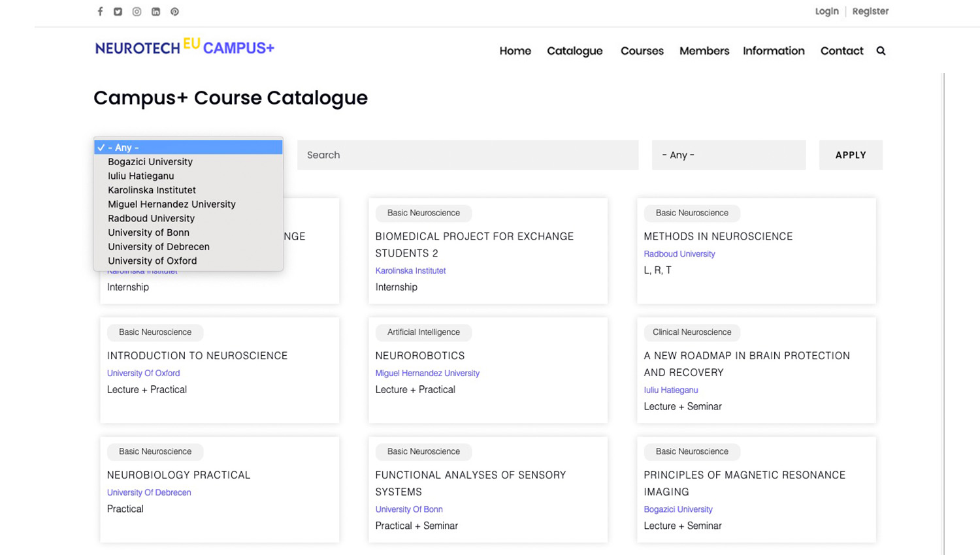Screen dimensions: 980x555
Task: Open the Members navigation item
Action: coord(704,51)
